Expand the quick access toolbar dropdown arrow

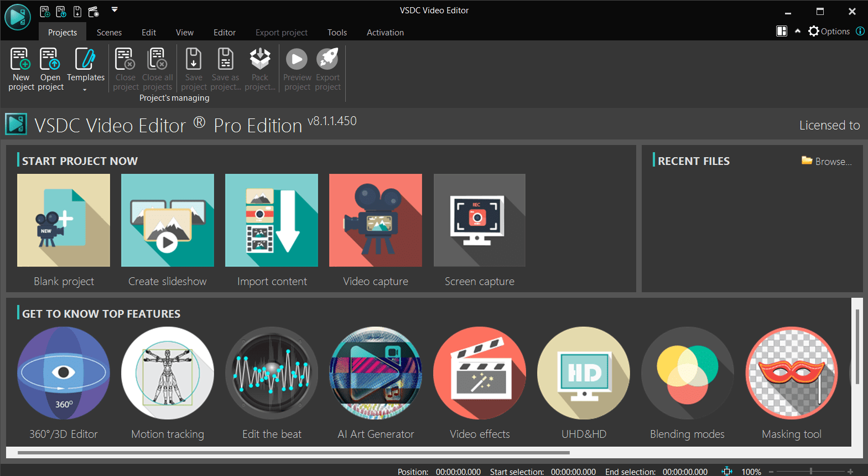pos(115,9)
